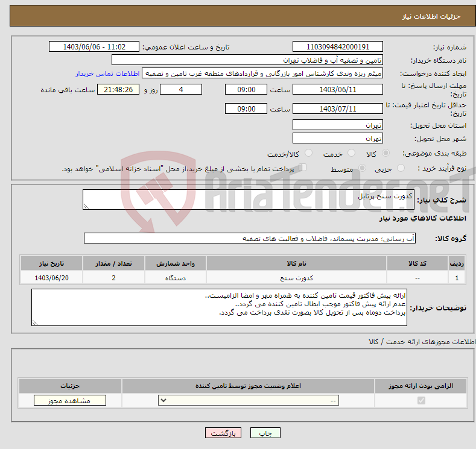This screenshot has width=476, height=449.
Task: Click the announcement date field 1403/06/06 - 11:02
Action: 94,46
